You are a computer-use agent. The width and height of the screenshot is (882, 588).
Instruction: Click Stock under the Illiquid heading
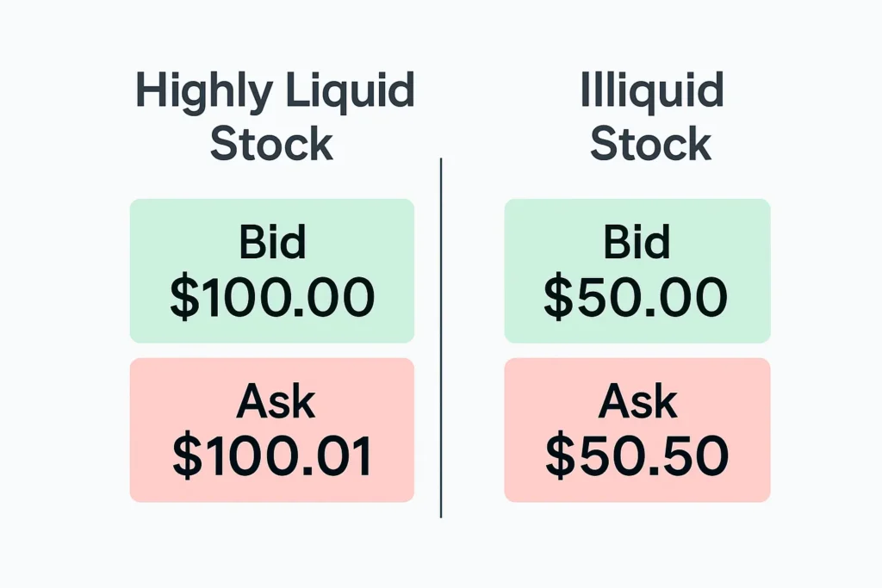(x=650, y=143)
